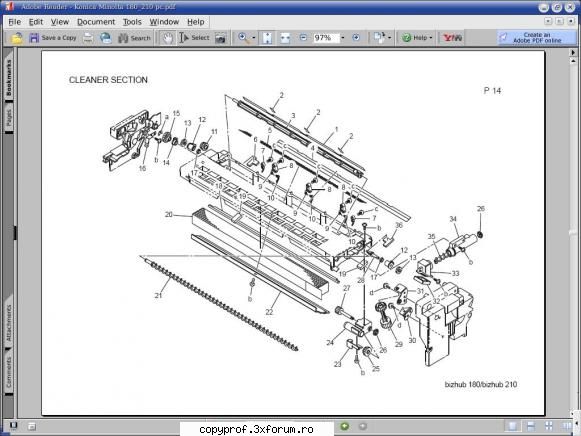This screenshot has width=581, height=436.
Task: Click the 97% zoom percentage field
Action: [x=326, y=38]
